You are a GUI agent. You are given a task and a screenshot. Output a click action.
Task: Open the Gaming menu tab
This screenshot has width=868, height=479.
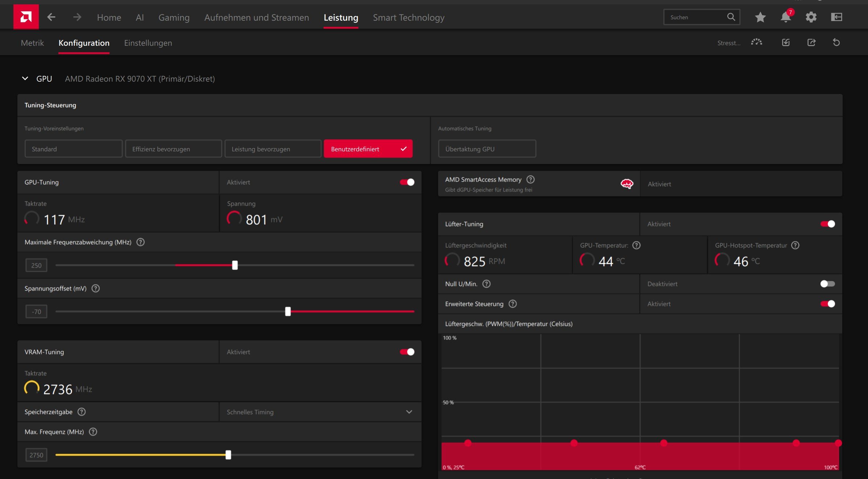click(174, 17)
